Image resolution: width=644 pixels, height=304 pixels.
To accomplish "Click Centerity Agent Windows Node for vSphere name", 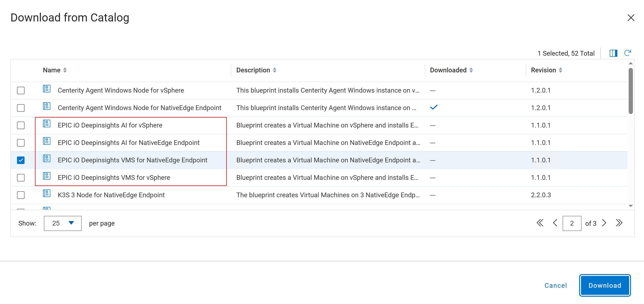I will tap(121, 90).
